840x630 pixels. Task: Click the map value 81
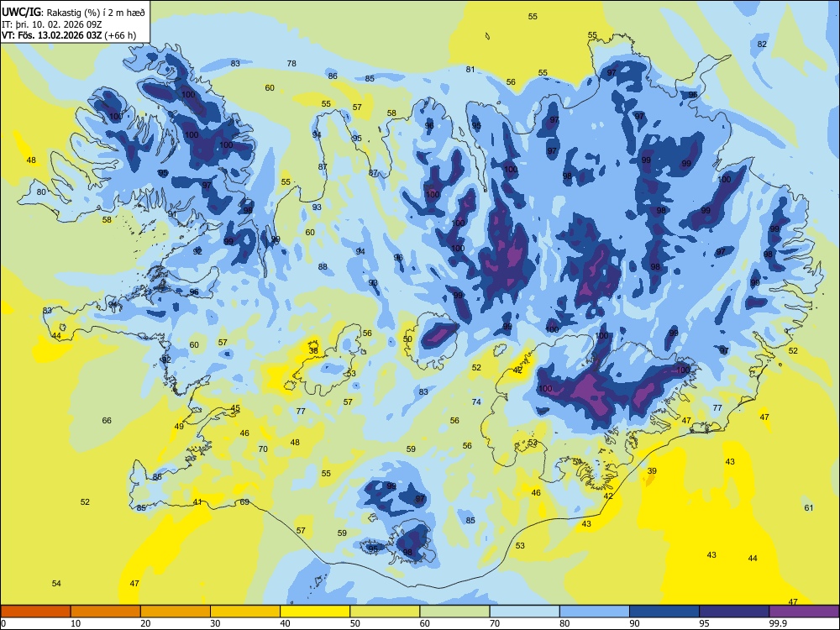(470, 69)
